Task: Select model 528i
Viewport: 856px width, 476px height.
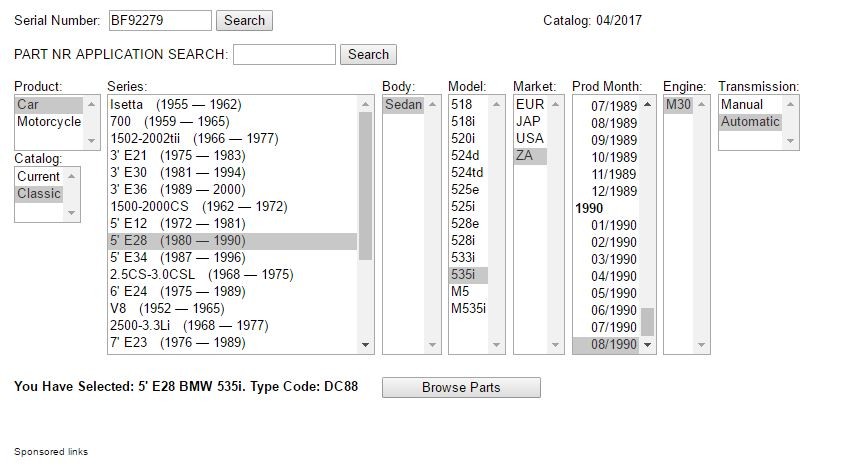Action: coord(468,240)
